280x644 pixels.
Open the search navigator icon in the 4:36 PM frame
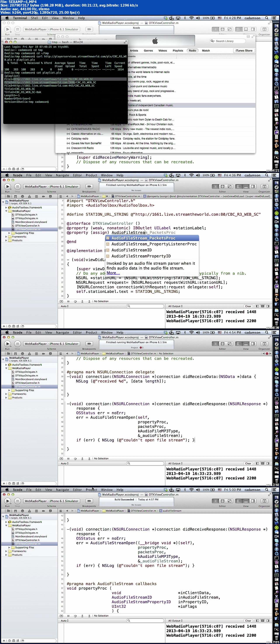(x=22, y=196)
